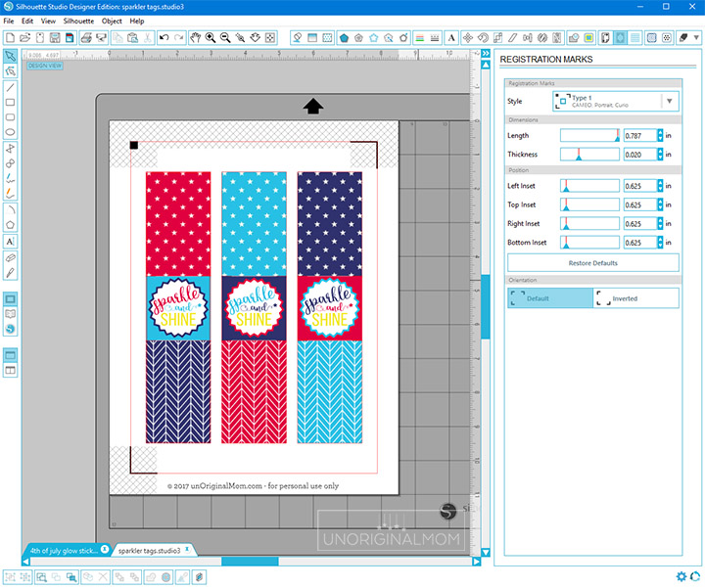705x588 pixels.
Task: Zoom out with the magnifier minus icon
Action: point(225,38)
